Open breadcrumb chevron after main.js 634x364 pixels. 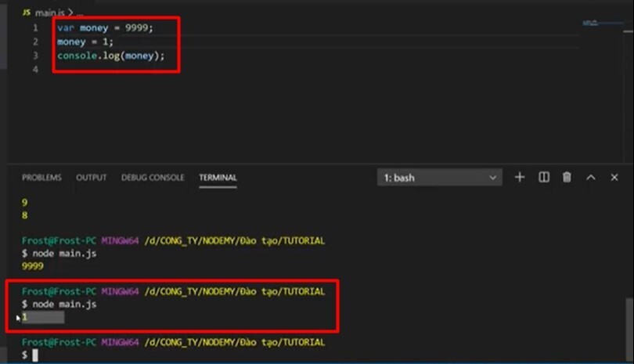point(70,13)
